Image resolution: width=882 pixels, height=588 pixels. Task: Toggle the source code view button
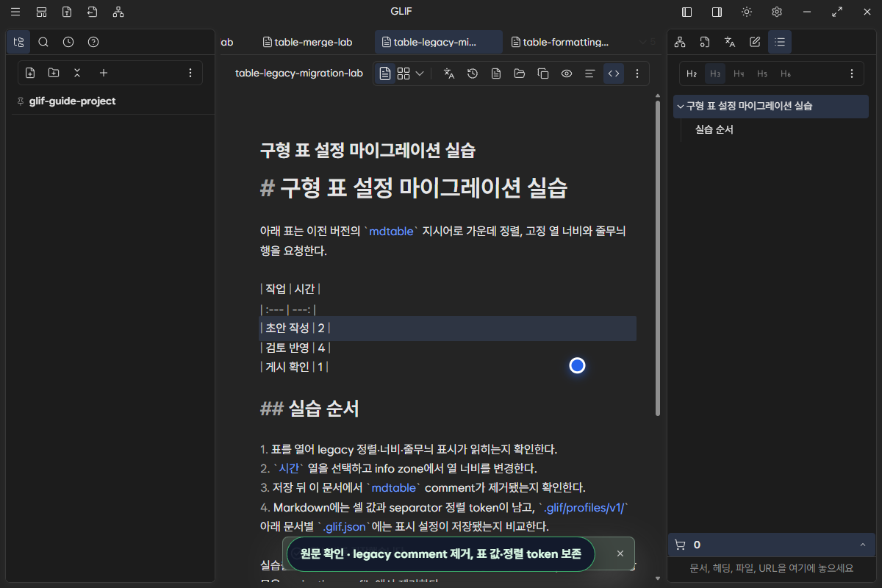[614, 73]
